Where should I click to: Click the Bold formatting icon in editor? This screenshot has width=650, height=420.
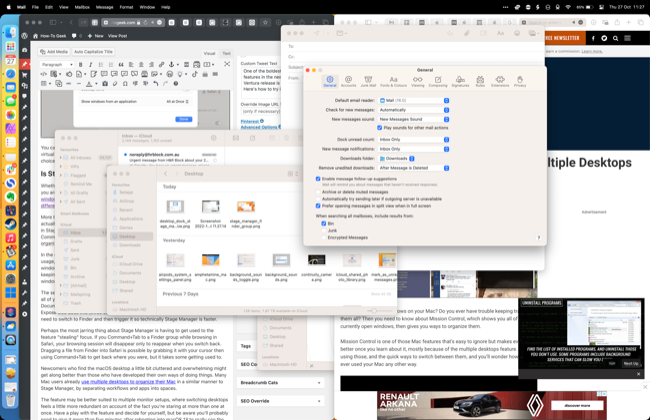[81, 64]
